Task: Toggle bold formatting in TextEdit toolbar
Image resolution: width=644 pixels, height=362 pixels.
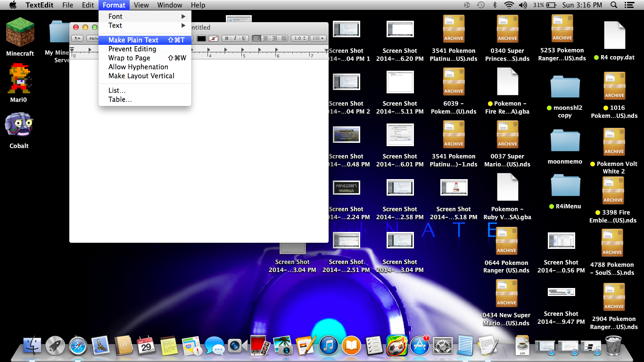Action: [x=227, y=38]
